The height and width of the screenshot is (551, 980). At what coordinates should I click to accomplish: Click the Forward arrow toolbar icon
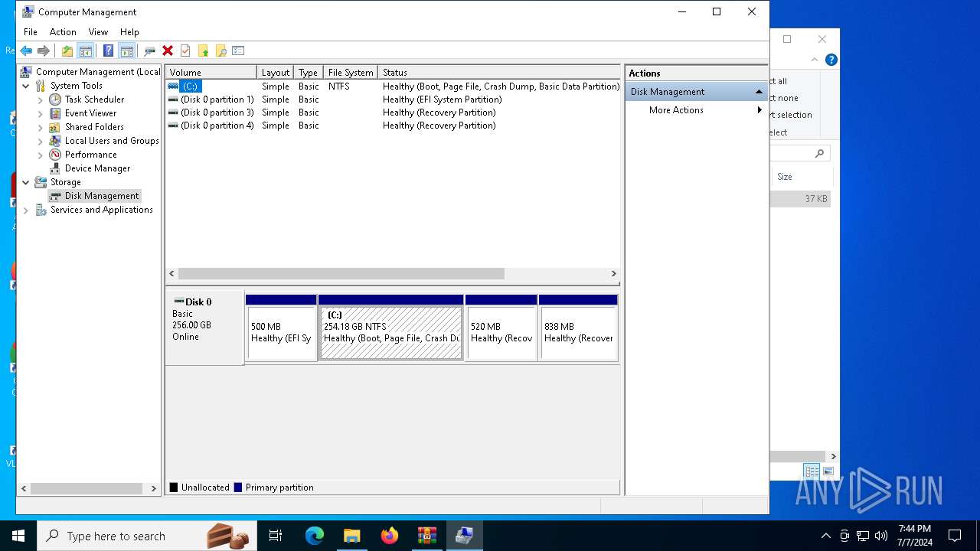(44, 51)
